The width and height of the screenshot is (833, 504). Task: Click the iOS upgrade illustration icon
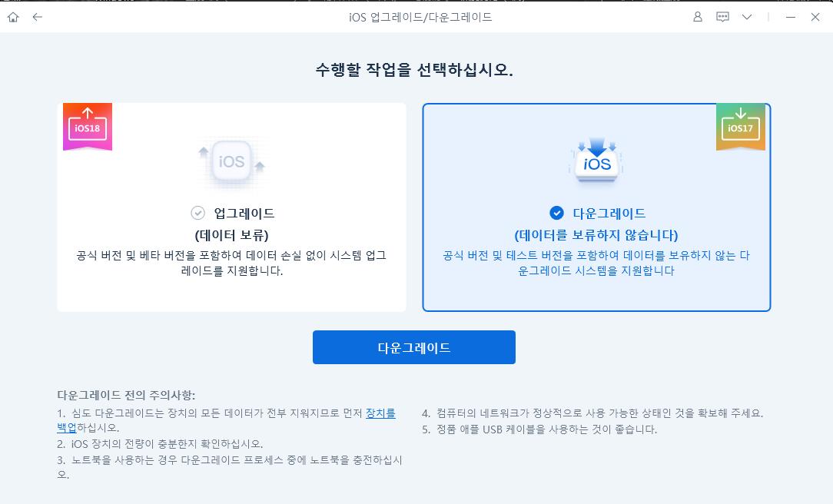tap(231, 162)
